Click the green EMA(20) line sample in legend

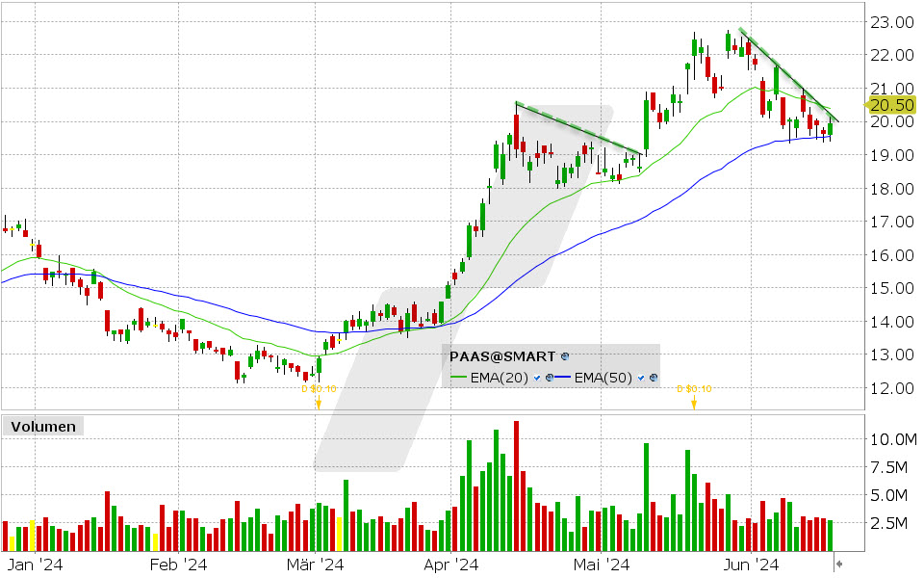[458, 378]
